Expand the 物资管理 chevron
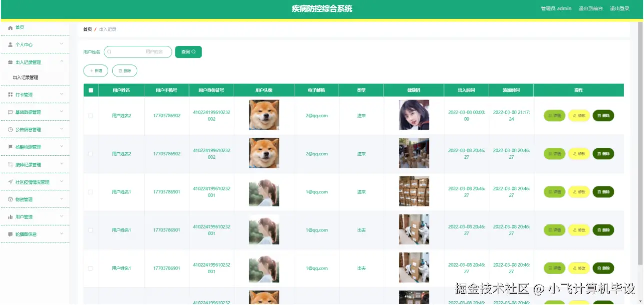The width and height of the screenshot is (644, 305). [62, 199]
